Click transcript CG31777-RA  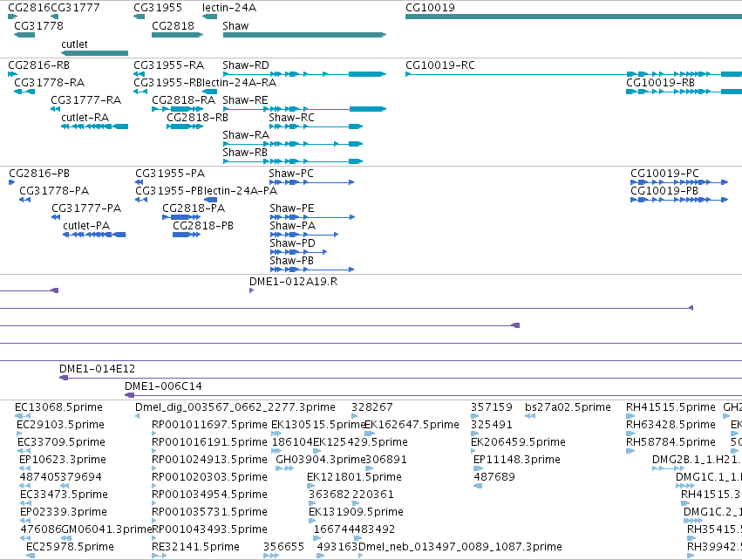click(x=55, y=109)
